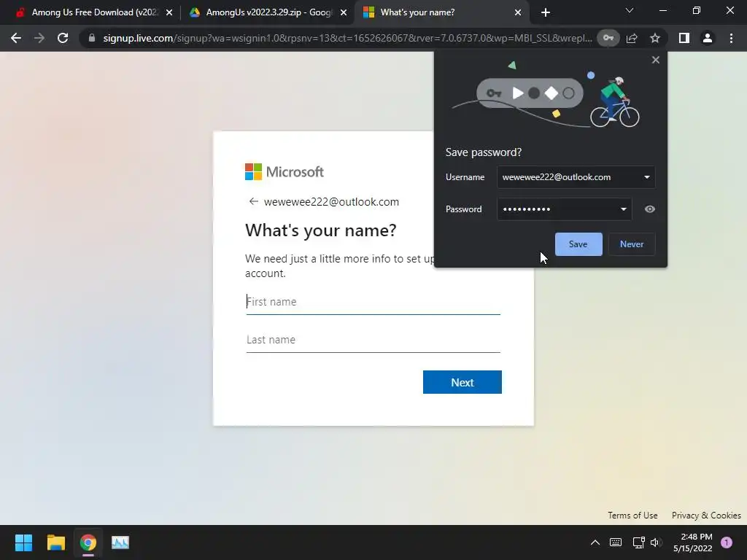Click the Save password button
Screen dimensions: 747x560
pyautogui.click(x=578, y=244)
